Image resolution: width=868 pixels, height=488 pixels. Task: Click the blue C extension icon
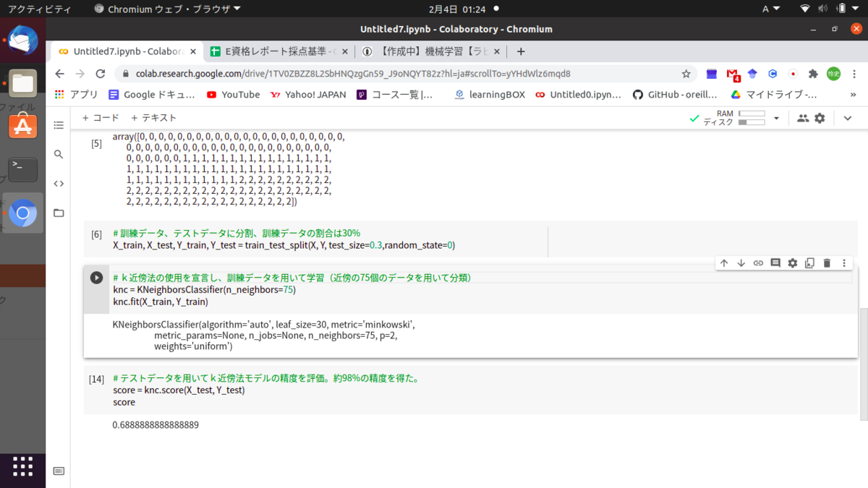click(773, 74)
